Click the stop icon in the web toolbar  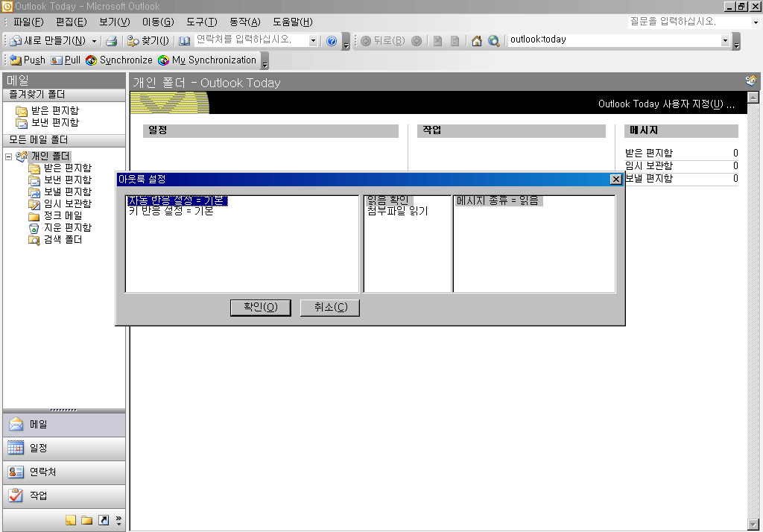[438, 41]
